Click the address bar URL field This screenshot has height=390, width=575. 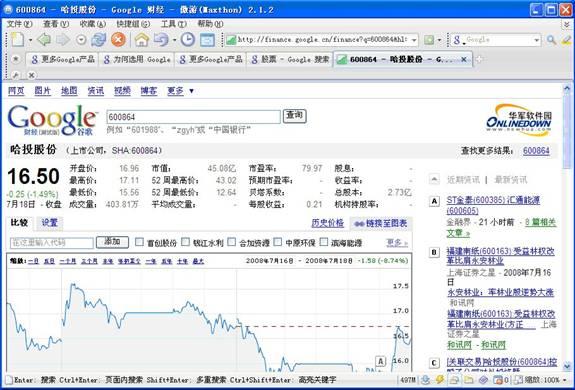coord(322,39)
